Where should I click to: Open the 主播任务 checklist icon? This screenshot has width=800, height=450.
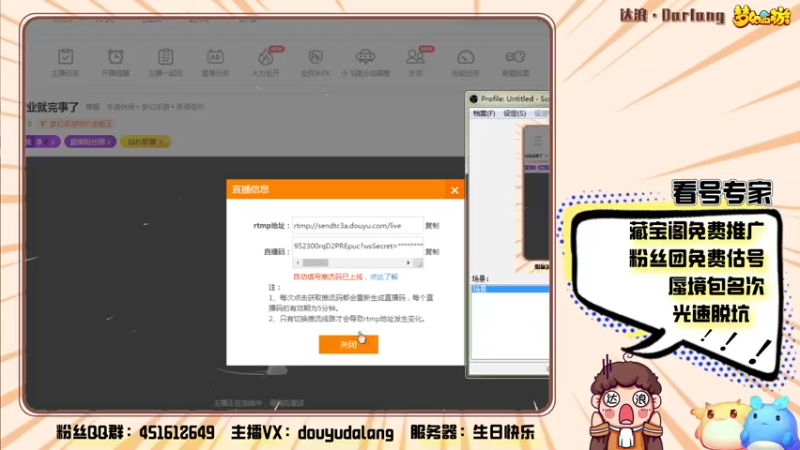tap(65, 57)
